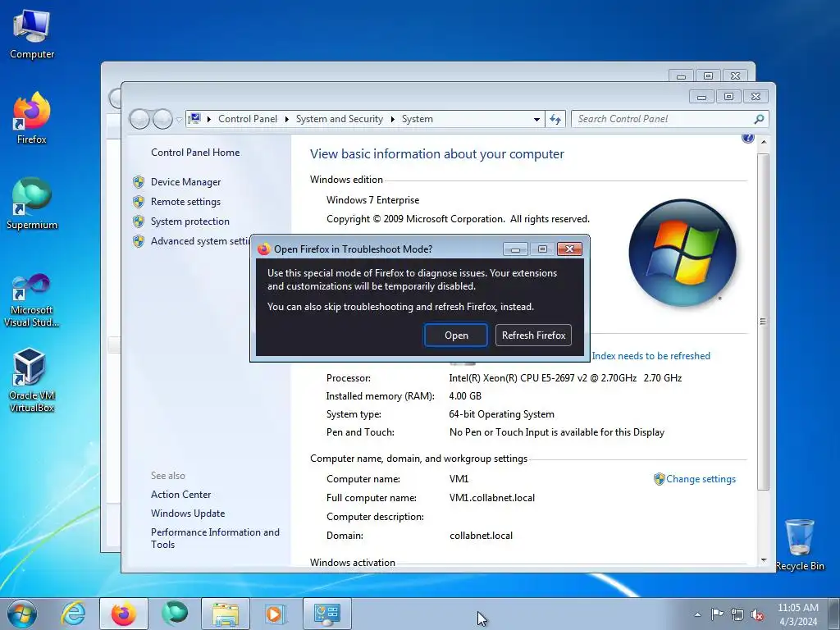The height and width of the screenshot is (630, 840).
Task: Go forward in the Control Panel window
Action: [x=162, y=119]
